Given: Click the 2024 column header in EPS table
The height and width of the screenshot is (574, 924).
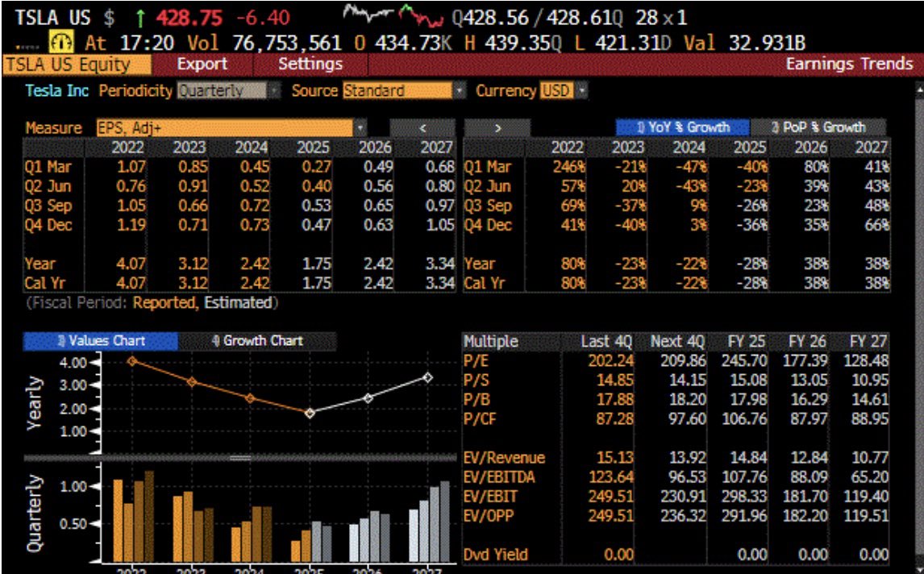Looking at the screenshot, I should pyautogui.click(x=251, y=148).
